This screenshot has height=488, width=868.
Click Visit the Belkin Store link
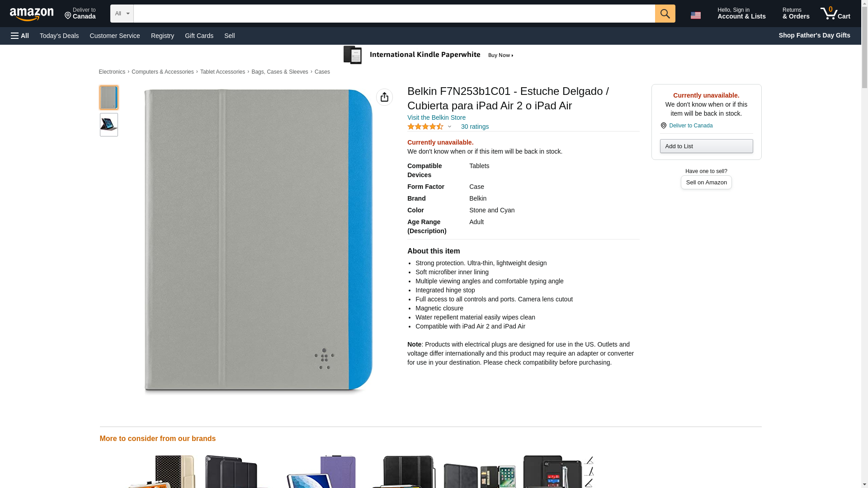[x=436, y=117]
